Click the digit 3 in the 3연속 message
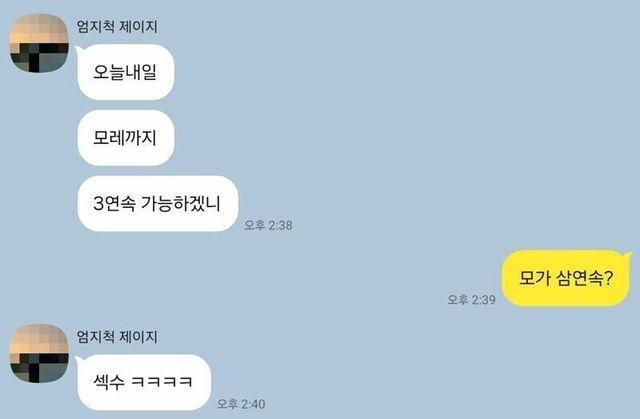 pos(98,204)
